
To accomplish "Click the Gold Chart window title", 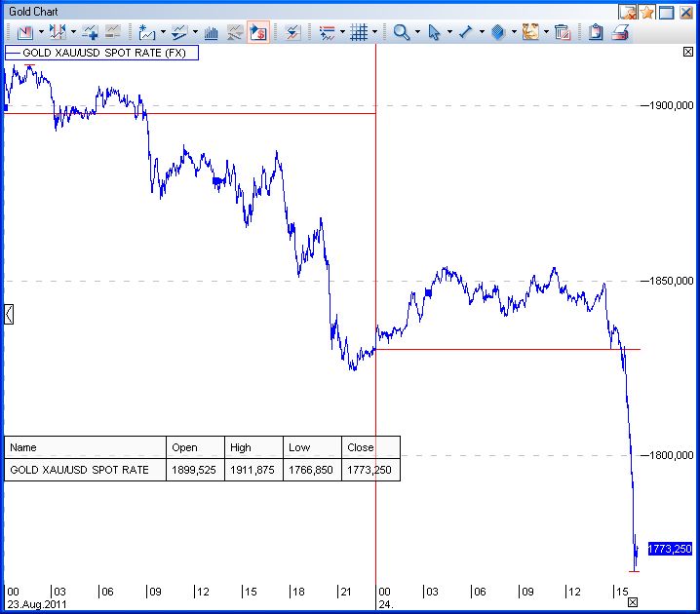I will pyautogui.click(x=33, y=12).
